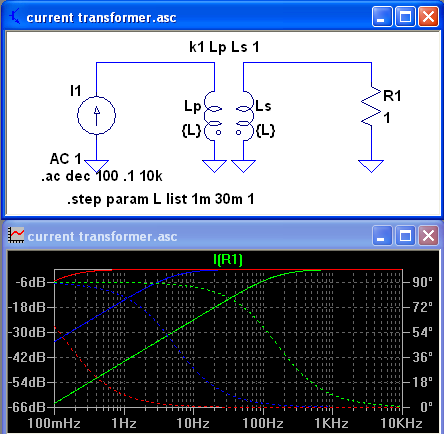Click the k1 Lp Ls 1 directive
This screenshot has width=444, height=434.
tap(224, 47)
